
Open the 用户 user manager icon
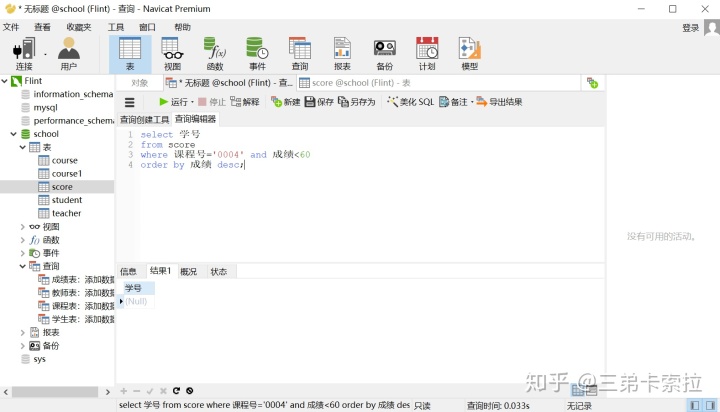coord(69,54)
